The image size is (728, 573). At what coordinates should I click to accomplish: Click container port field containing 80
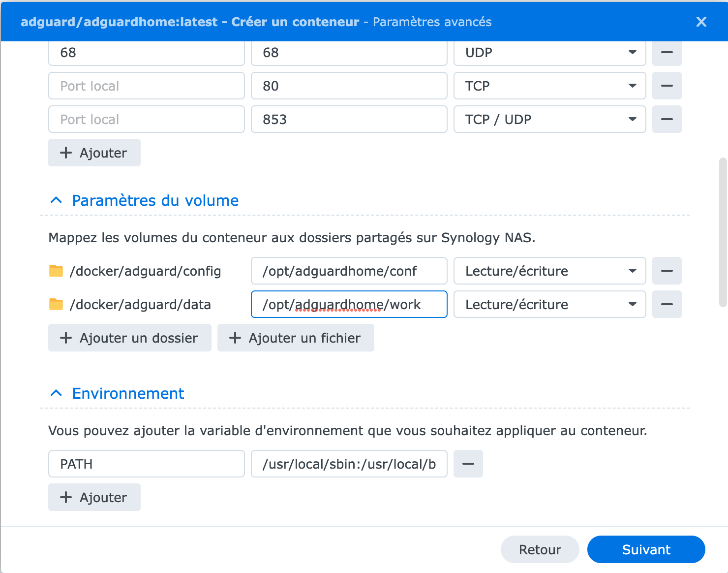(349, 86)
